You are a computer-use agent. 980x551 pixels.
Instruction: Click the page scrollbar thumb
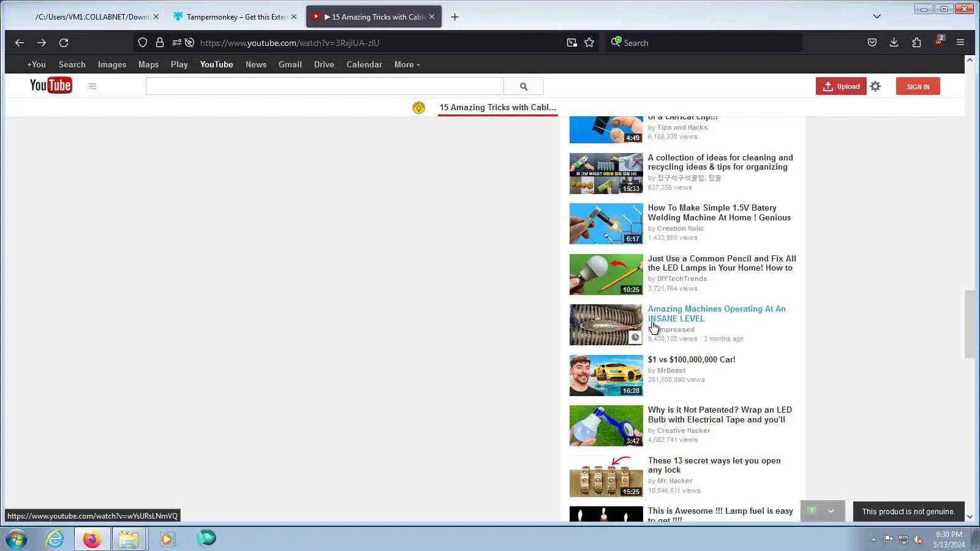[970, 324]
